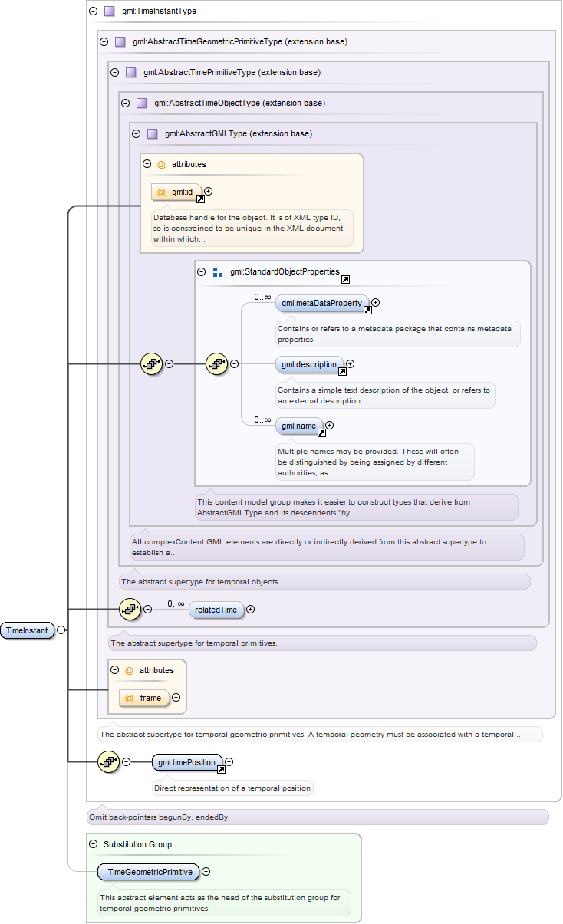Collapse the attributes group containing gml:id
Image resolution: width=563 pixels, height=924 pixels.
[147, 164]
